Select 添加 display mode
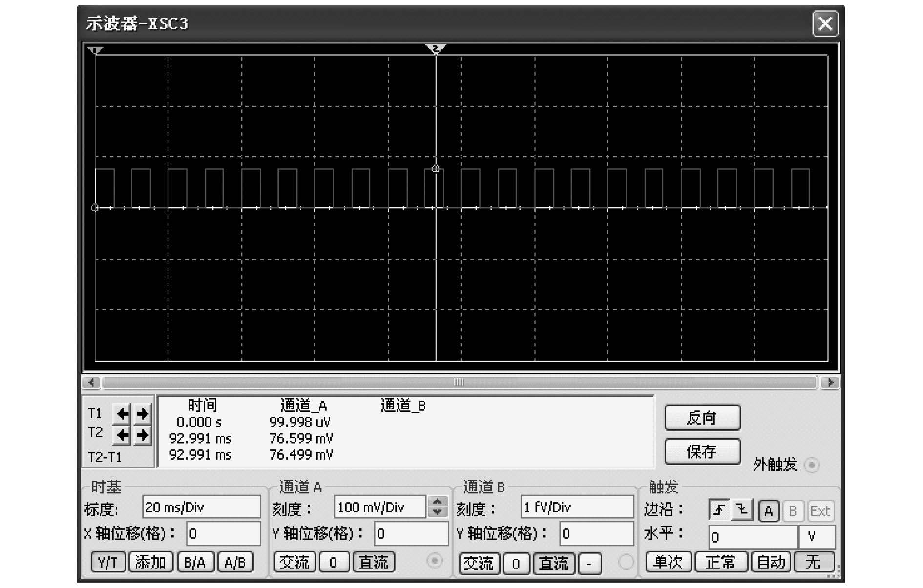Image resolution: width=923 pixels, height=588 pixels. 150,562
